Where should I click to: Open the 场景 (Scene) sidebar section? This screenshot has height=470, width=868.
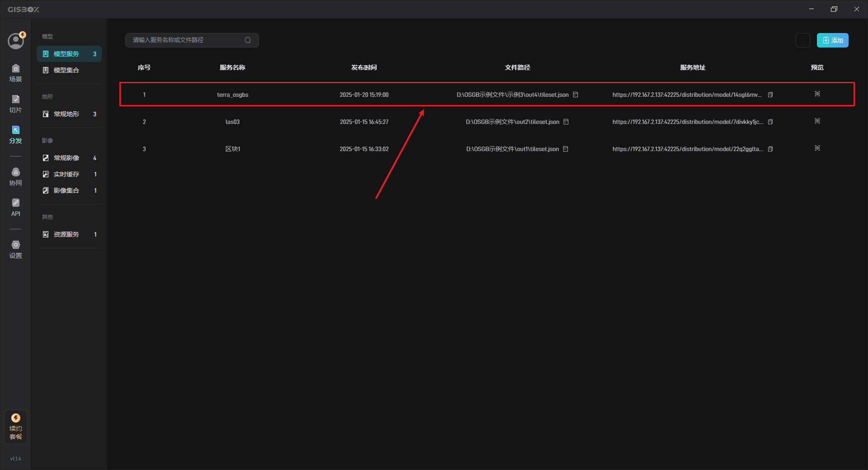[x=15, y=73]
